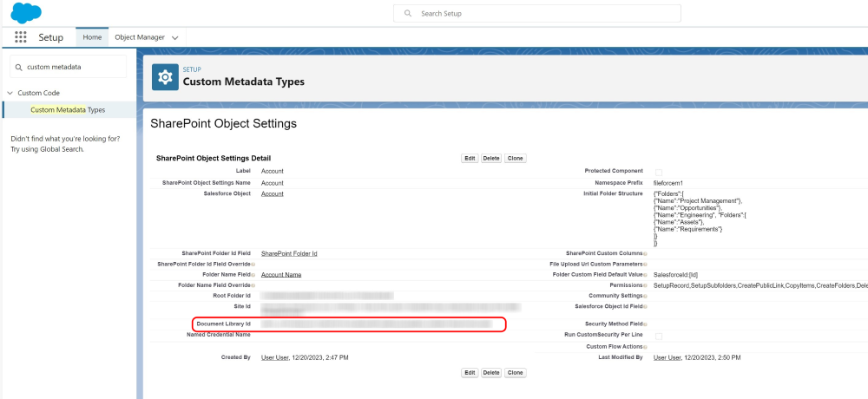Open the Object Manager dropdown arrow

(175, 37)
